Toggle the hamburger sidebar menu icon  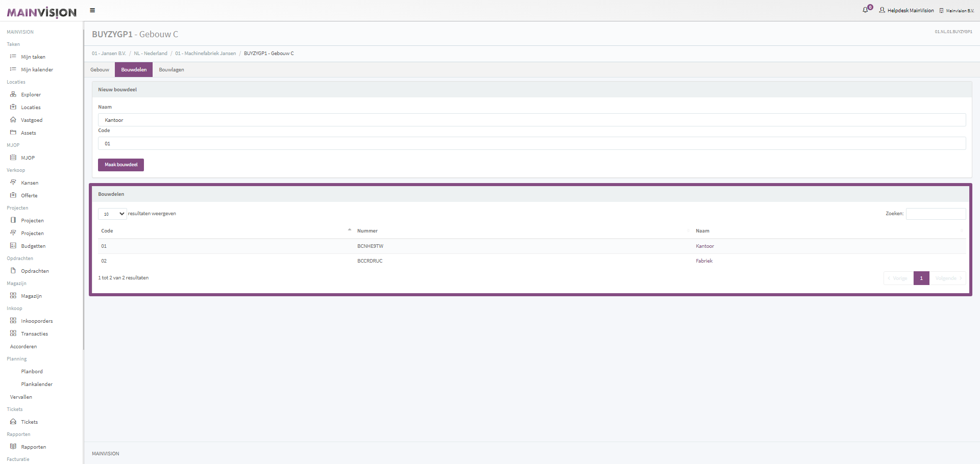[x=92, y=10]
